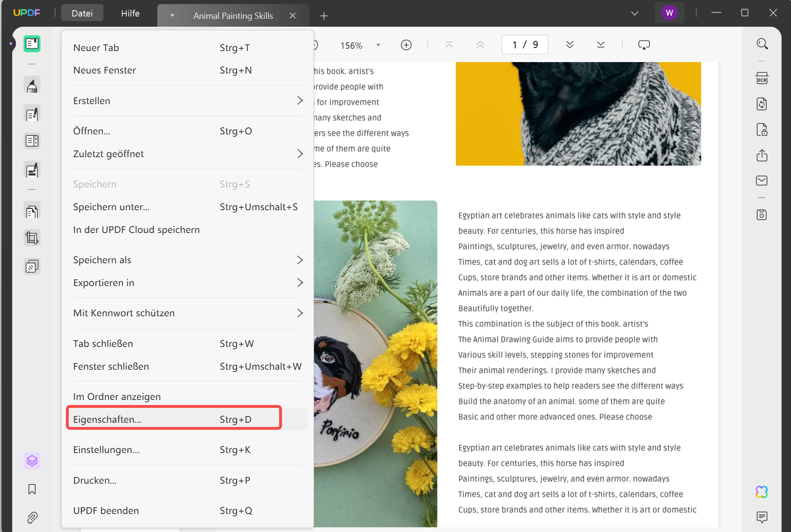Select the Edit PDF tool
This screenshot has height=532, width=791.
32,113
